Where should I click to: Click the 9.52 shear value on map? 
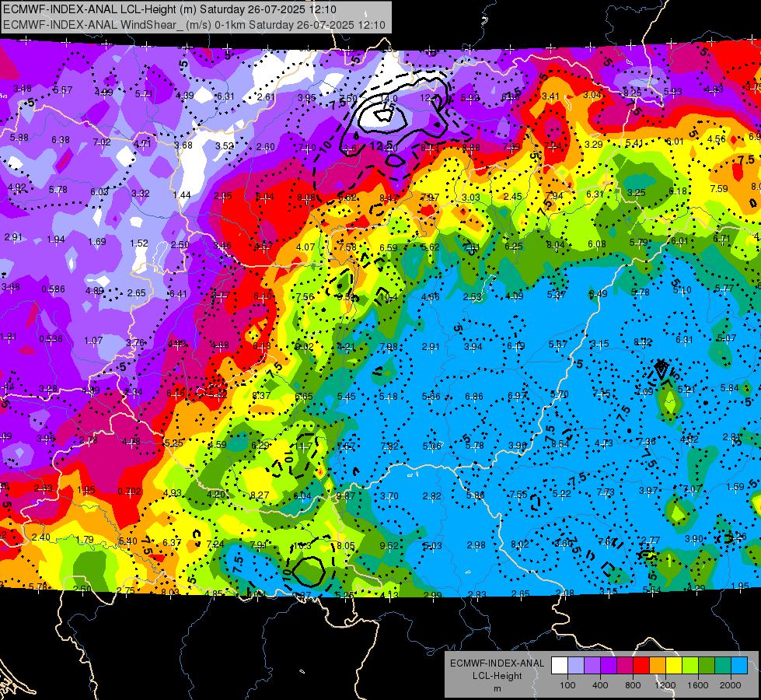[x=389, y=546]
